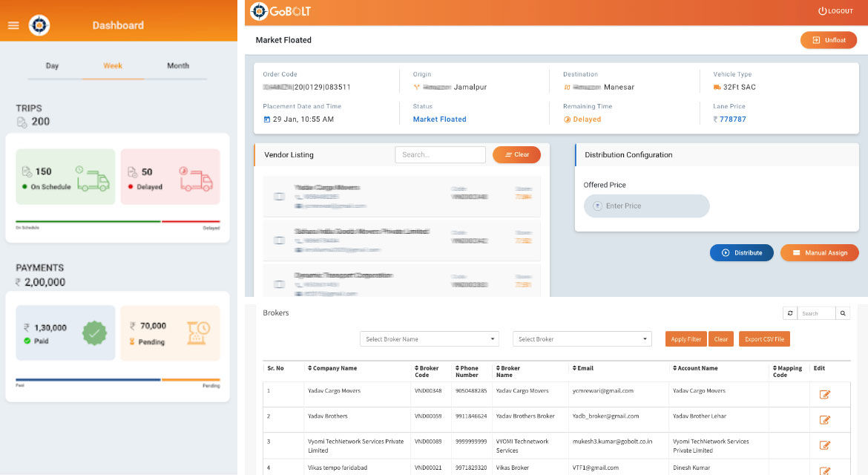
Task: Click the rupee icon beside 778787
Action: 715,119
